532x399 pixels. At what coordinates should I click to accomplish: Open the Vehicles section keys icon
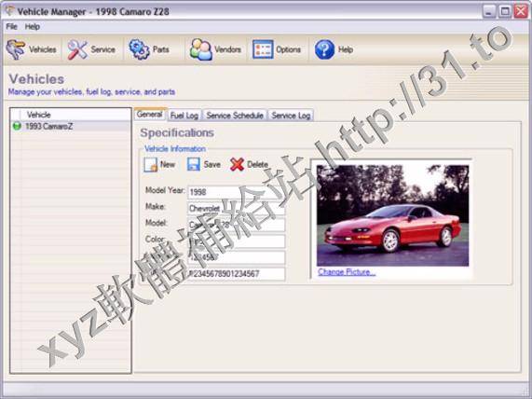pyautogui.click(x=16, y=49)
